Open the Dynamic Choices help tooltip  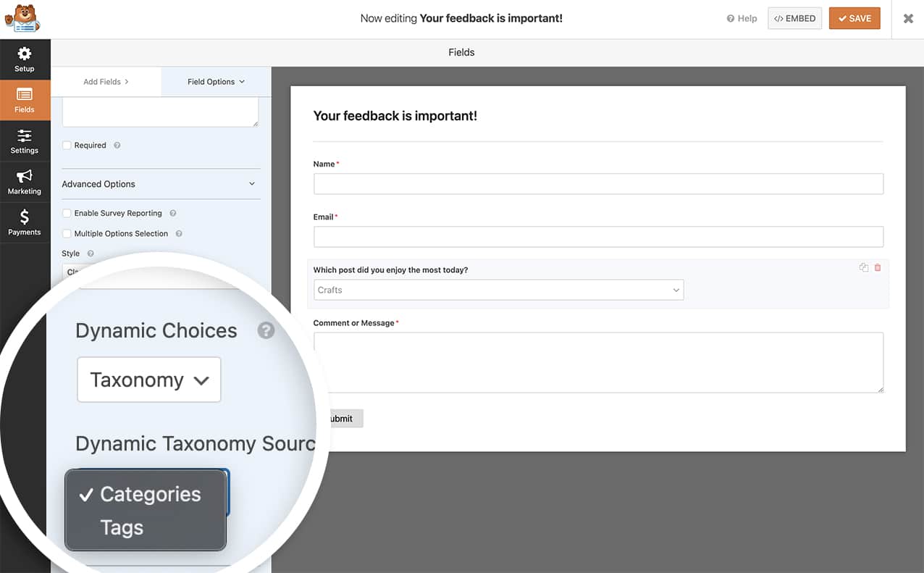pyautogui.click(x=266, y=330)
